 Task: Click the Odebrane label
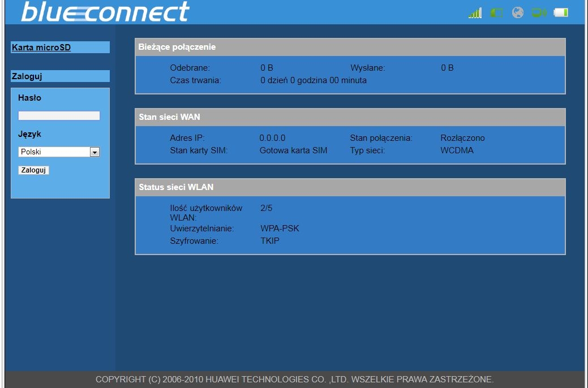coord(190,68)
